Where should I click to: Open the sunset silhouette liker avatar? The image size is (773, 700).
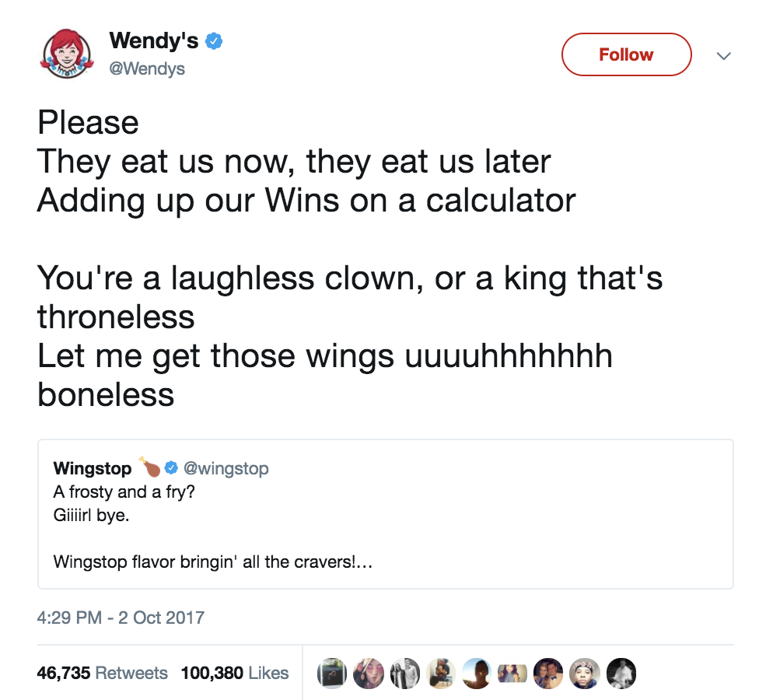click(x=477, y=674)
